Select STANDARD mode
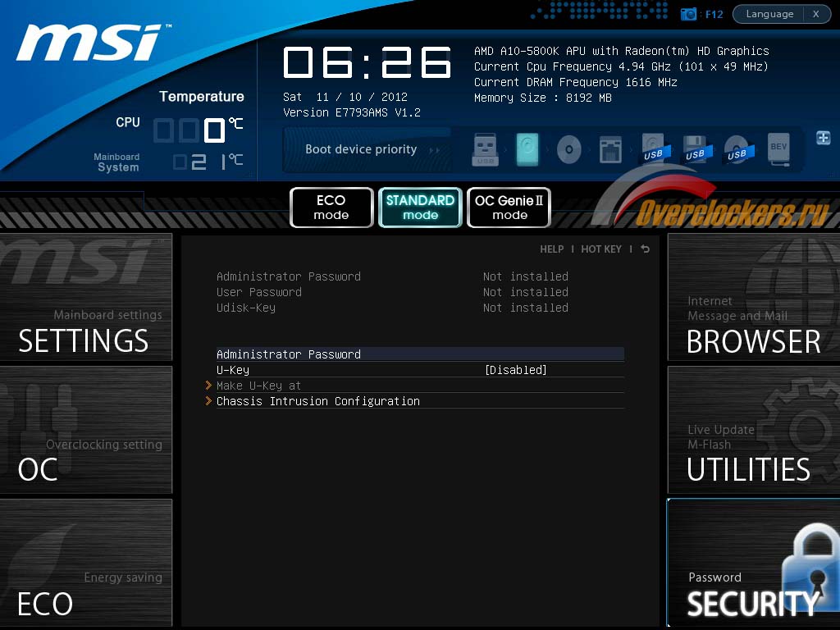This screenshot has height=630, width=840. [420, 208]
